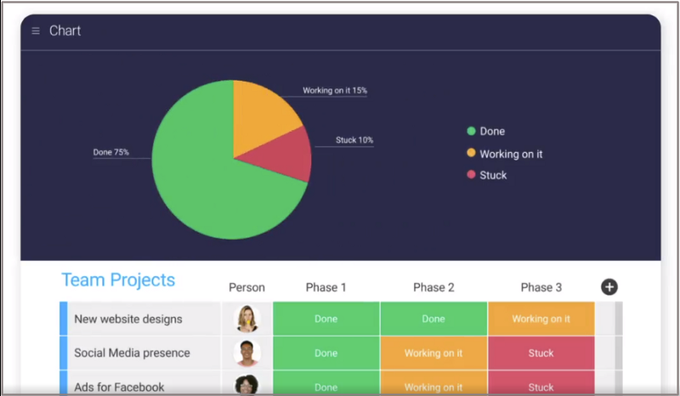
Task: Select the Phase 1 column header
Action: 326,287
